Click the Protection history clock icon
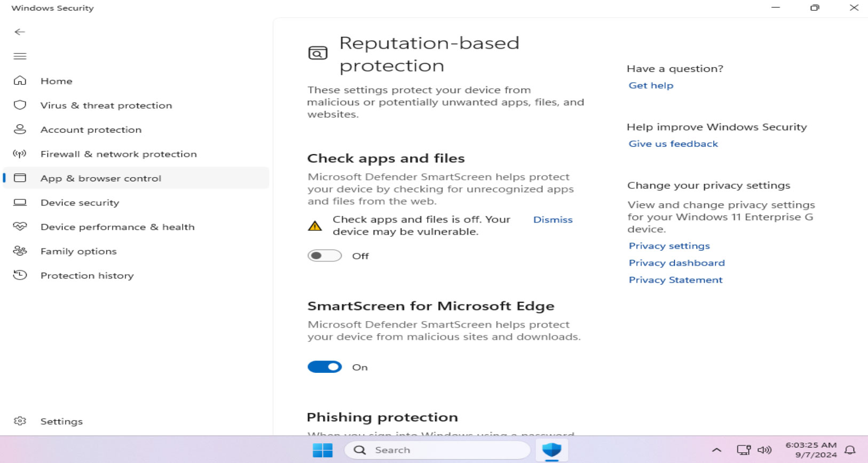Screen dimensions: 868x463 click(20, 275)
